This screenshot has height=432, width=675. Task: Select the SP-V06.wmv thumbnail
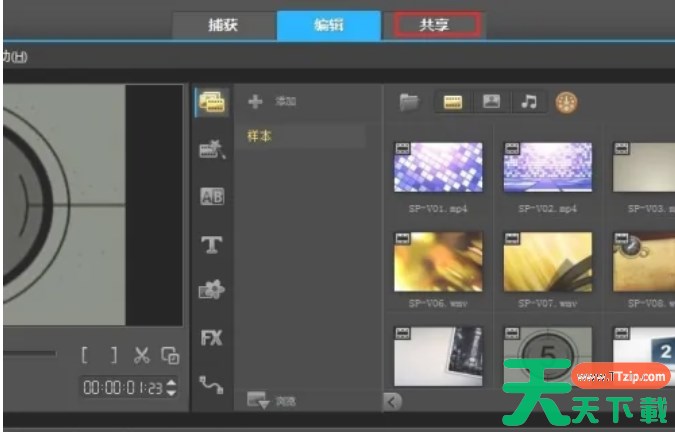pyautogui.click(x=438, y=262)
